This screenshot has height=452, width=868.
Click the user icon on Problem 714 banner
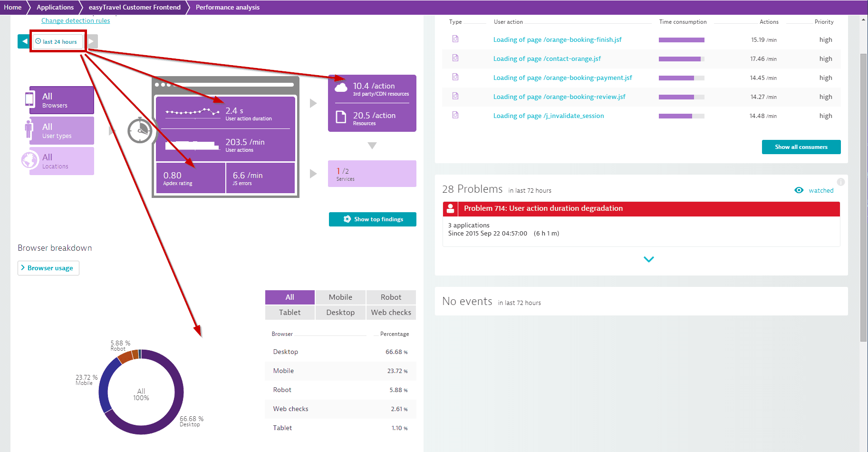(450, 208)
